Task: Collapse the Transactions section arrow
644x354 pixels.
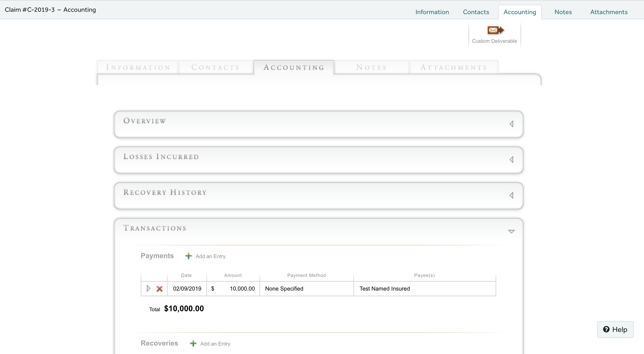Action: click(511, 231)
